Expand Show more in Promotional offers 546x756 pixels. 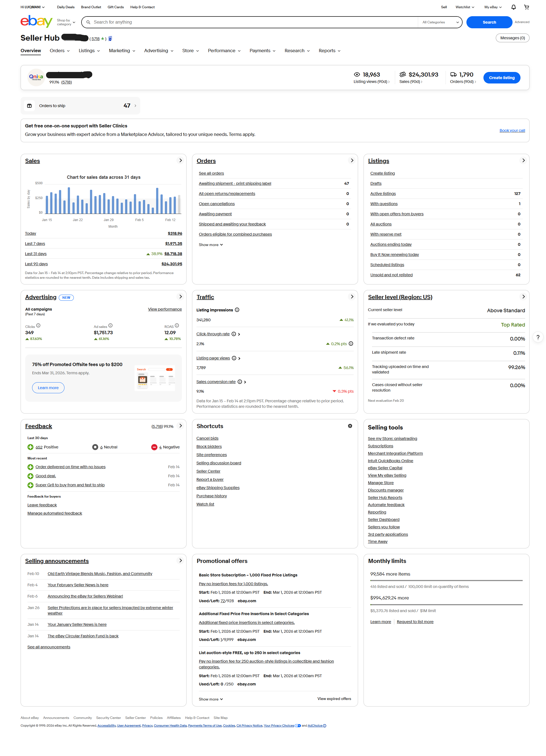click(x=210, y=699)
